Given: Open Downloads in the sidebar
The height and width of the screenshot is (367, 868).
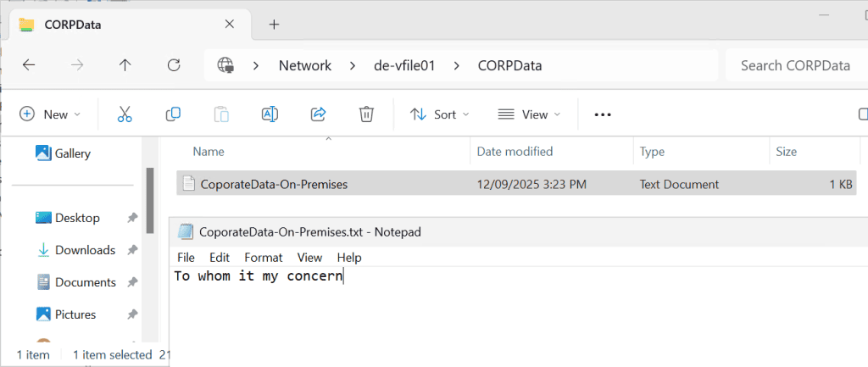Looking at the screenshot, I should pos(85,250).
